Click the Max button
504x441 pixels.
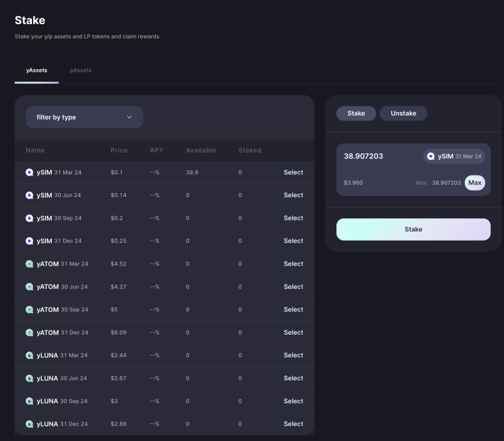click(475, 183)
